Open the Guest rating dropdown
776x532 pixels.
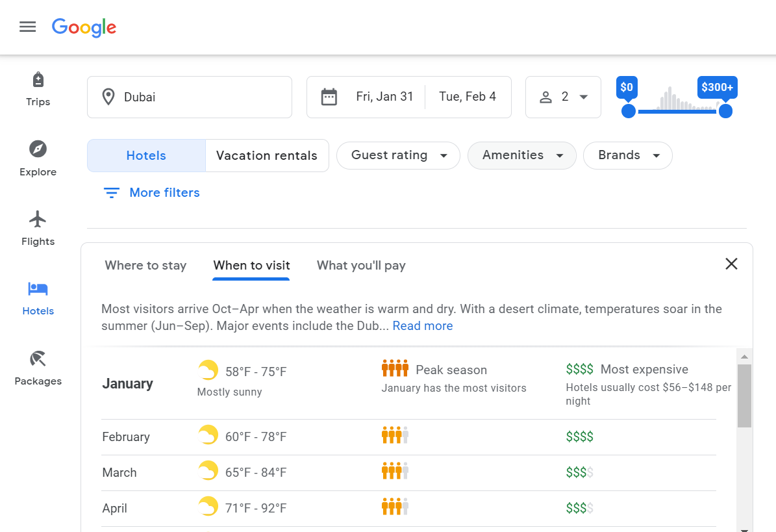tap(397, 155)
